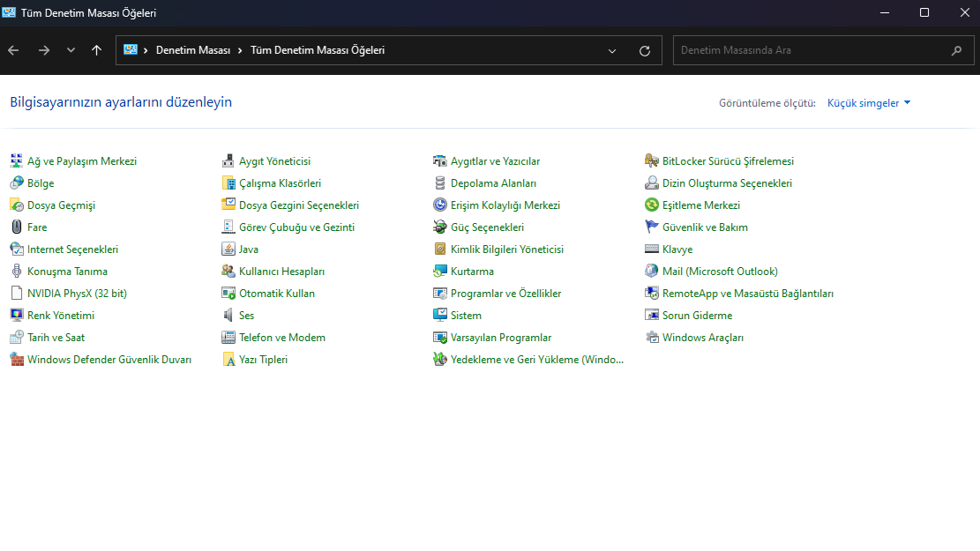Open the Yazı Tipleri fonts icon

228,360
